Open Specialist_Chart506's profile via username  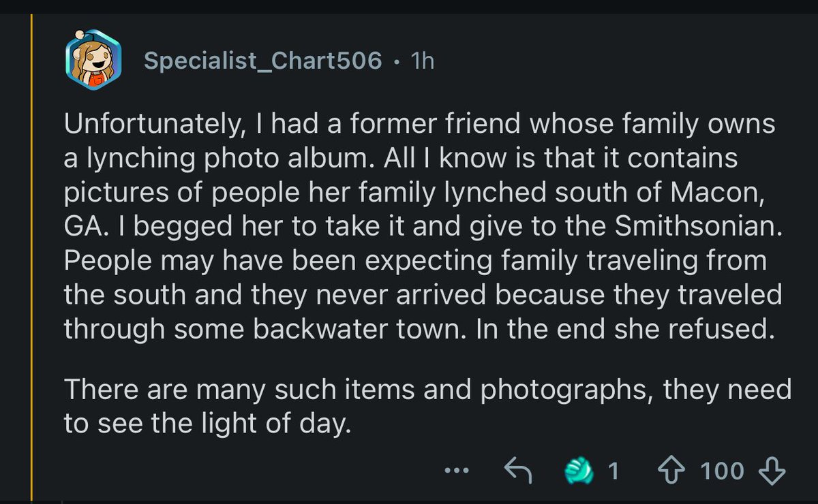pyautogui.click(x=262, y=62)
